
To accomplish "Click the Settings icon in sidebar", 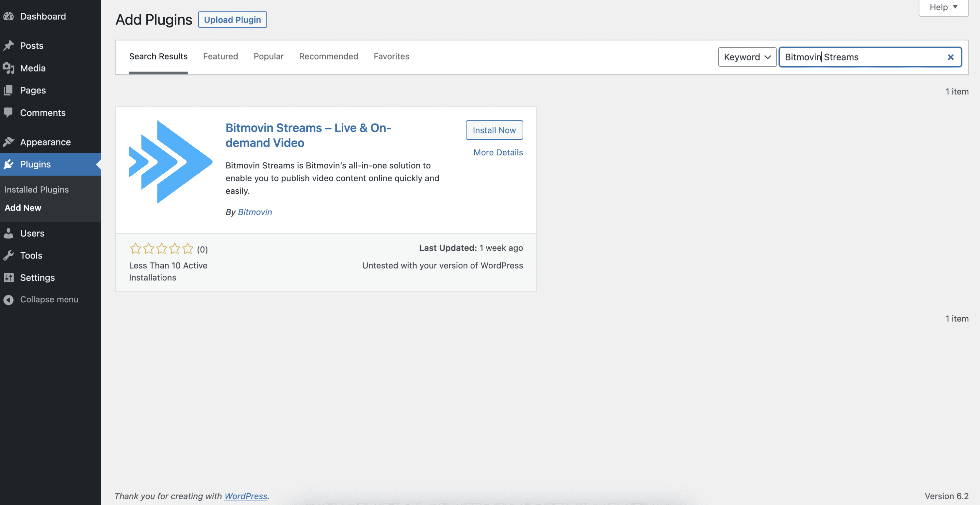I will pos(9,277).
